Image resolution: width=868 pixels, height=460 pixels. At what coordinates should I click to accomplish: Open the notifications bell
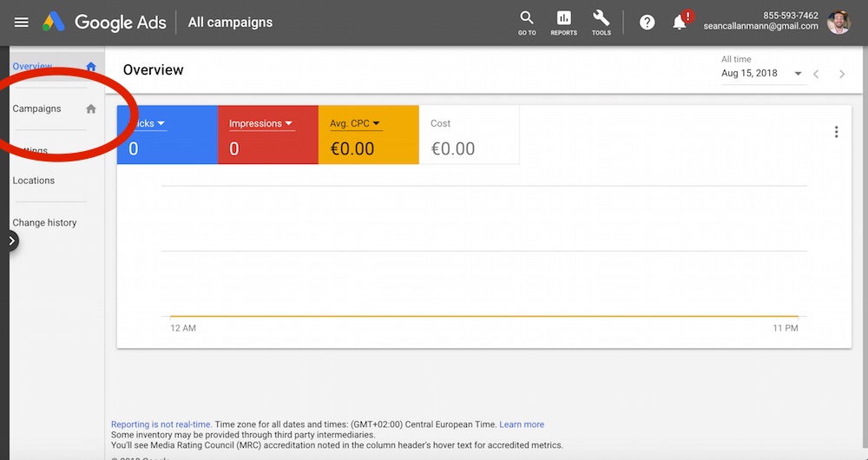point(680,23)
